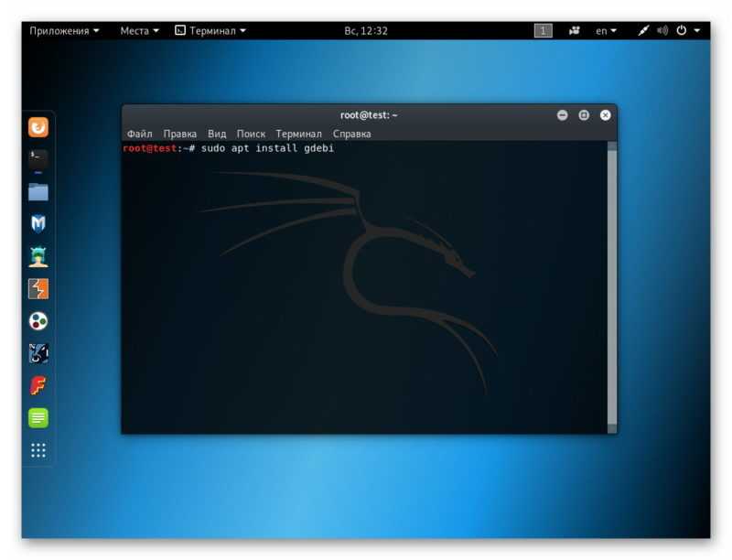This screenshot has height=560, width=732.
Task: Open the Файл menu in terminal
Action: tap(140, 134)
